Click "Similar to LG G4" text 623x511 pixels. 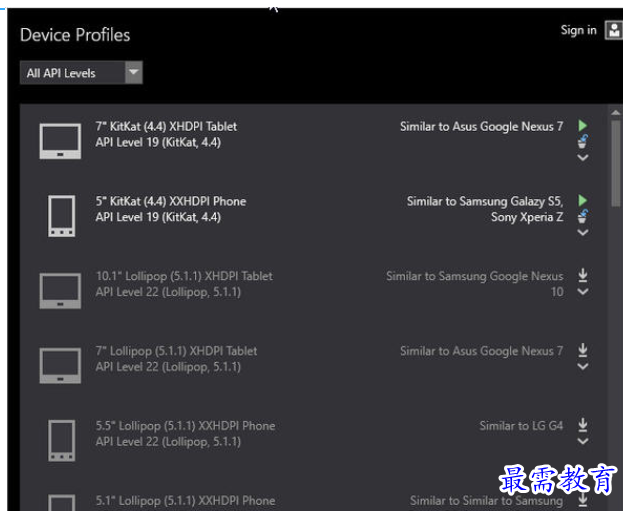point(521,426)
